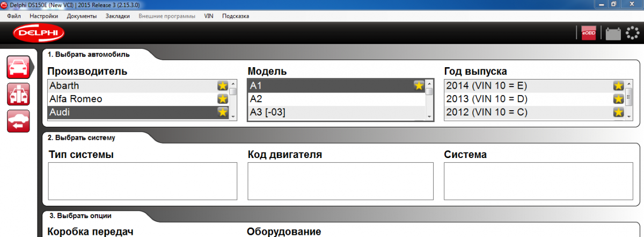Click year list scroll-up arrow

pos(629,83)
